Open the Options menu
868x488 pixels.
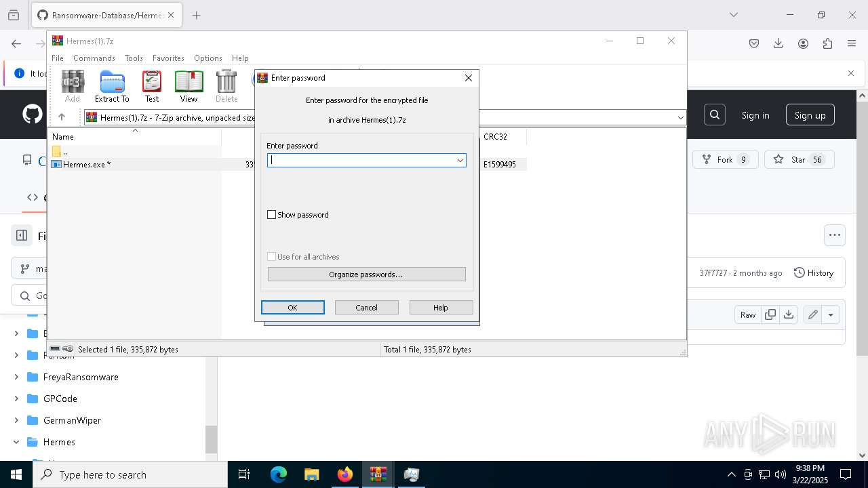pyautogui.click(x=208, y=58)
